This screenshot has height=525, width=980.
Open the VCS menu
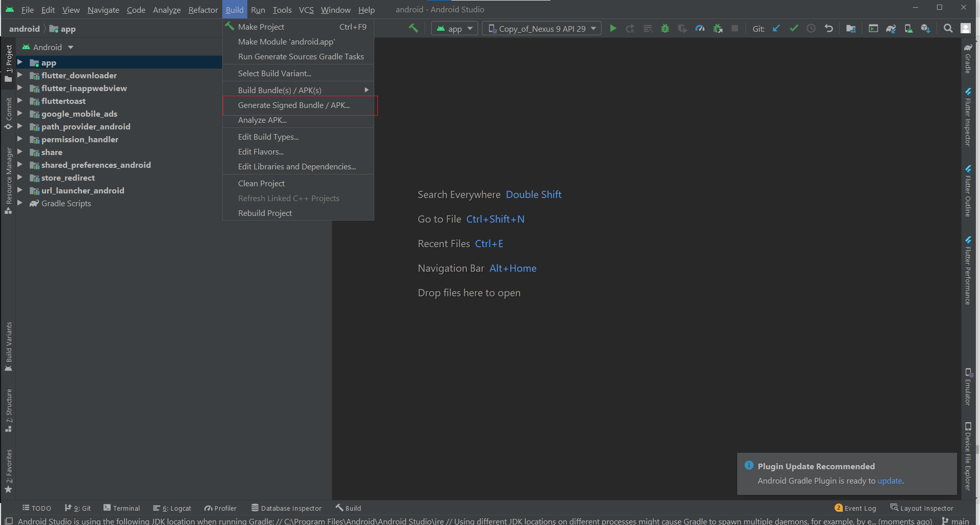click(306, 10)
